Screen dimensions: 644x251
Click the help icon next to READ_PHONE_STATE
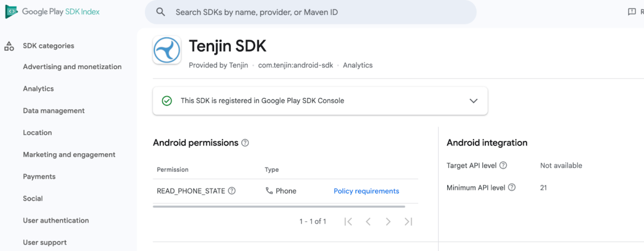pos(231,191)
